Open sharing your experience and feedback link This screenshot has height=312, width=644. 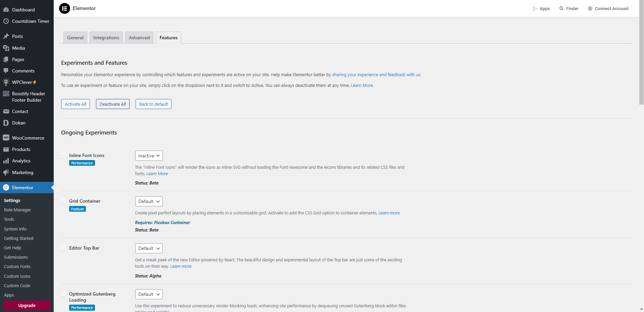coord(376,74)
